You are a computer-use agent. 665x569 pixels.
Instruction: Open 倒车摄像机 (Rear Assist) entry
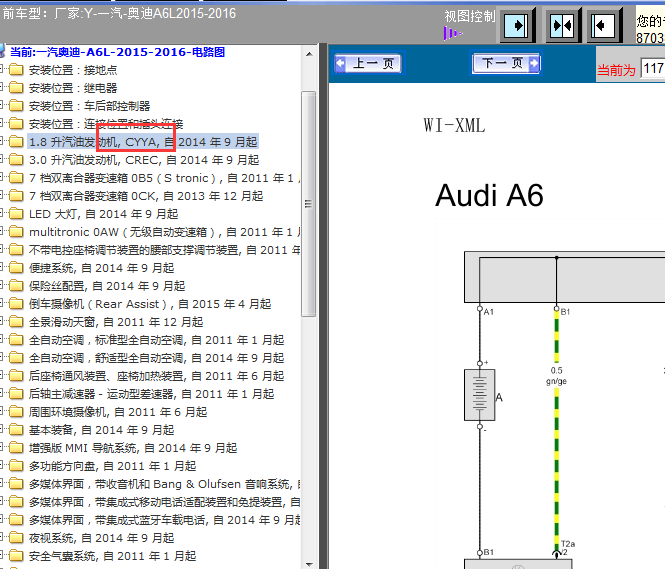click(150, 304)
